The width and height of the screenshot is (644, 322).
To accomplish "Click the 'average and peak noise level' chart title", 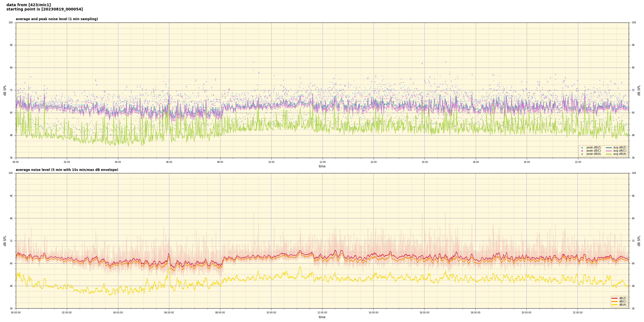I will (x=57, y=19).
